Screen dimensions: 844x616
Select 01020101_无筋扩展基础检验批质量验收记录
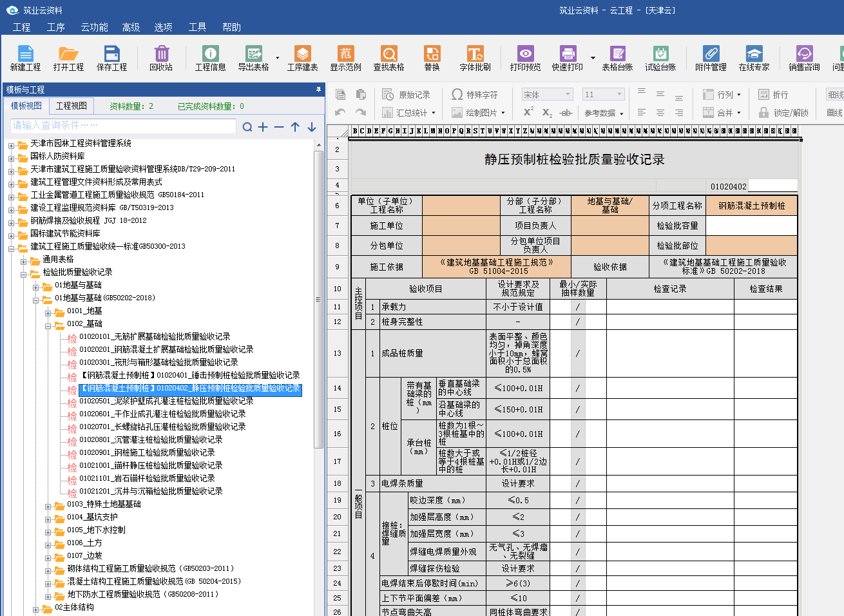click(155, 336)
